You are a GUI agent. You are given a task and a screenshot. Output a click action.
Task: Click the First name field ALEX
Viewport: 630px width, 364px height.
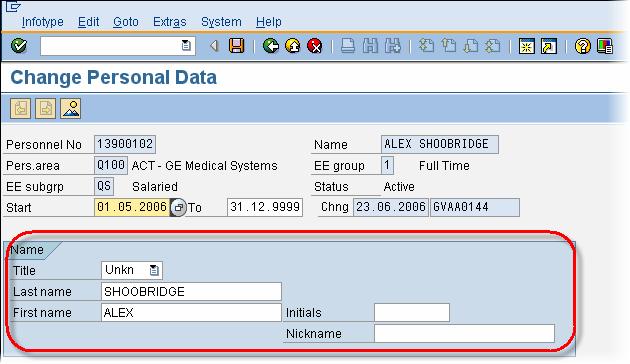click(x=191, y=313)
